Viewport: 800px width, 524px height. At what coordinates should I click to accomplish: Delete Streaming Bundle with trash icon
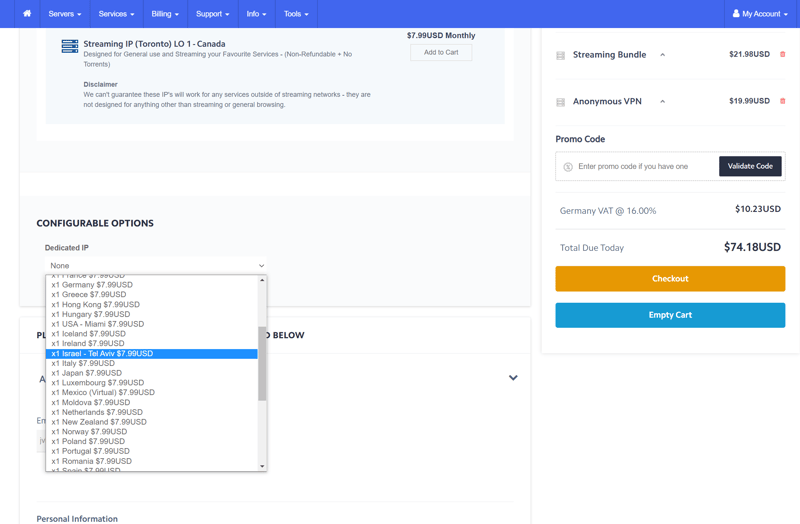coord(782,55)
